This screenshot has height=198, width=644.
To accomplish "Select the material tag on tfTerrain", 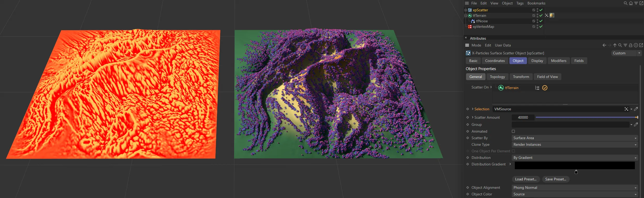I will 552,15.
